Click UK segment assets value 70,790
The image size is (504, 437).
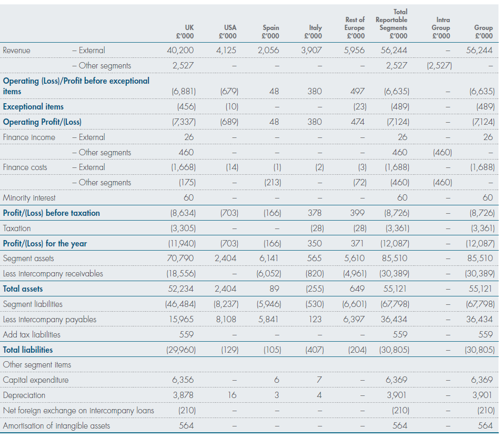click(x=180, y=259)
